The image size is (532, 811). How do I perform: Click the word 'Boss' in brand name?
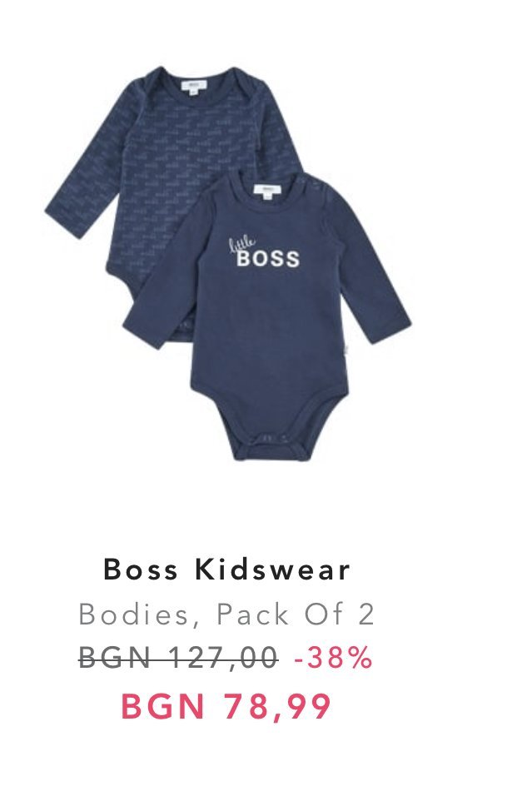point(141,570)
